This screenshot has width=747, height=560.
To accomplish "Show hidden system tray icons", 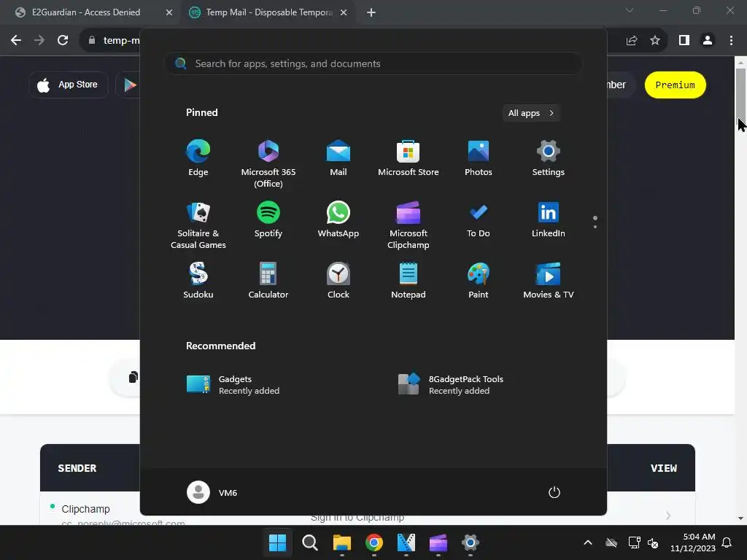I will click(x=588, y=542).
